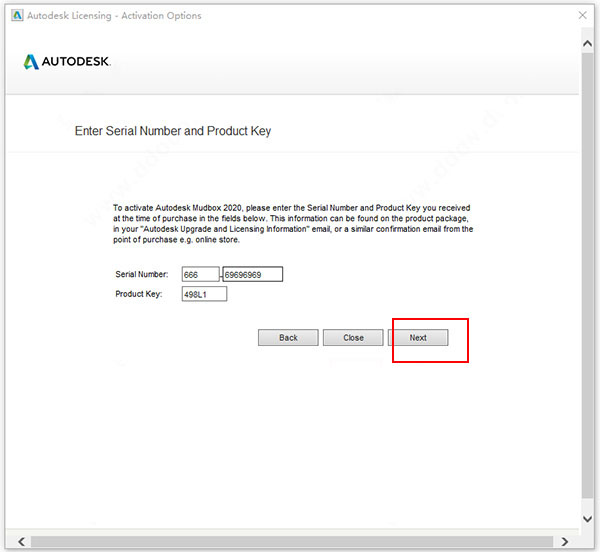
Task: Click the Back button
Action: point(288,337)
